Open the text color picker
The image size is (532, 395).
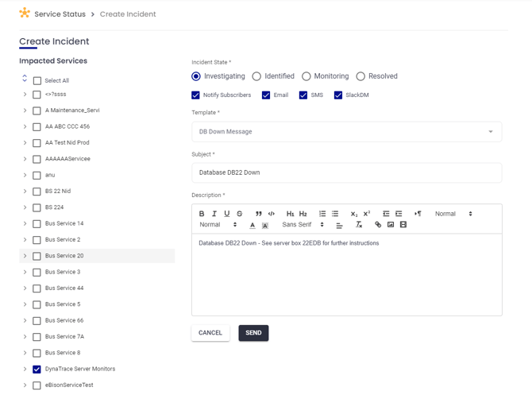253,226
